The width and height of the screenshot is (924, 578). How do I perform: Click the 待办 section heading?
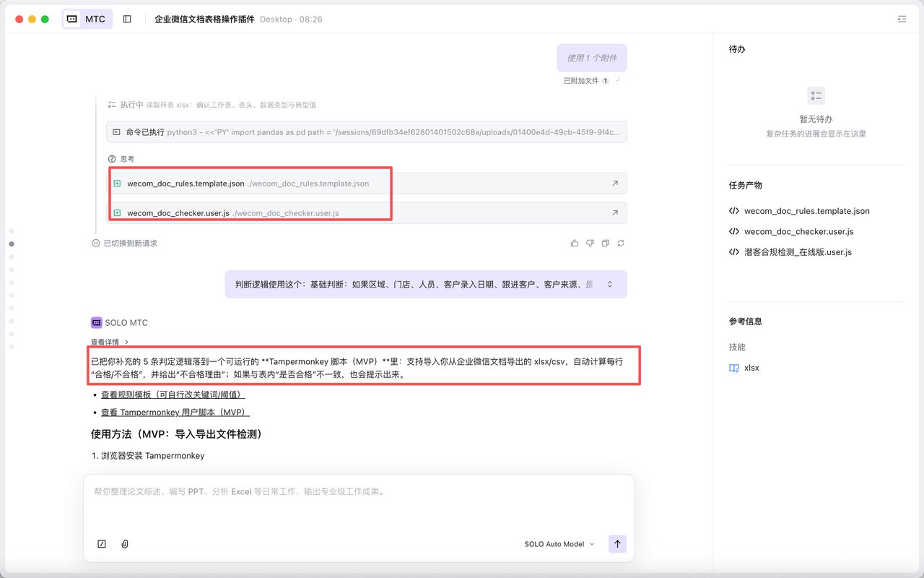737,49
